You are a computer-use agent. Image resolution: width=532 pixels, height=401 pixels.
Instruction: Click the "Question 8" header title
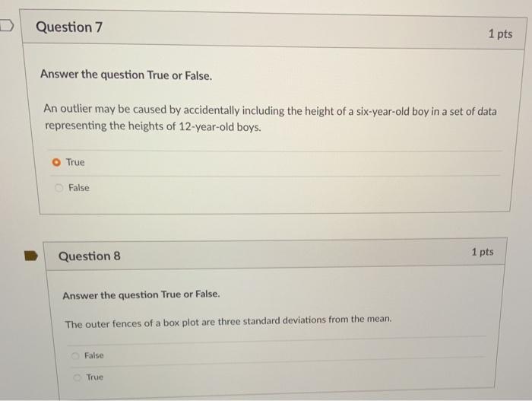[89, 256]
